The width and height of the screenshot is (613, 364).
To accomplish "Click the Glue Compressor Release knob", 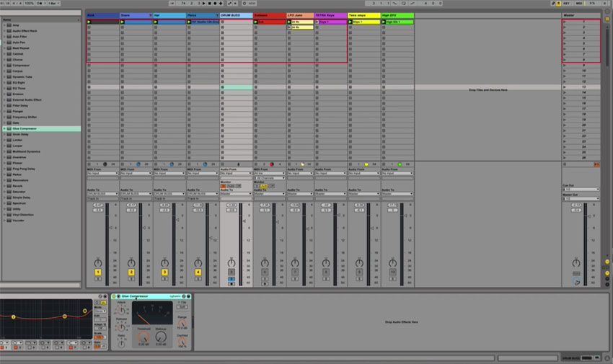I will 121,327.
